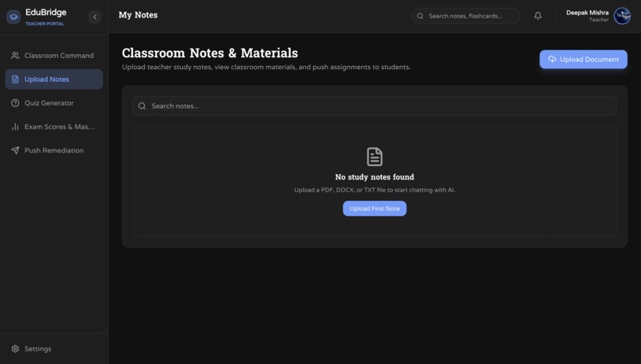Open Settings at the sidebar bottom
This screenshot has width=641, height=364.
(54, 348)
